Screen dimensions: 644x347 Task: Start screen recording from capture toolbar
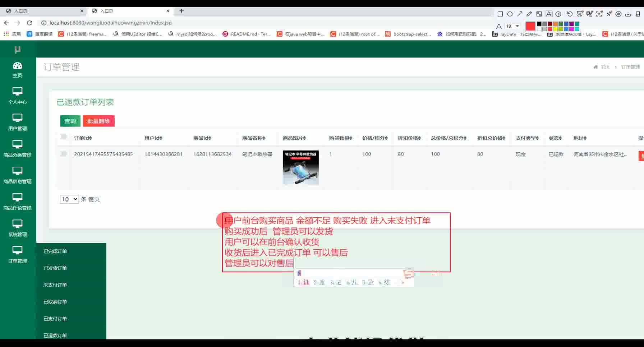point(618,14)
